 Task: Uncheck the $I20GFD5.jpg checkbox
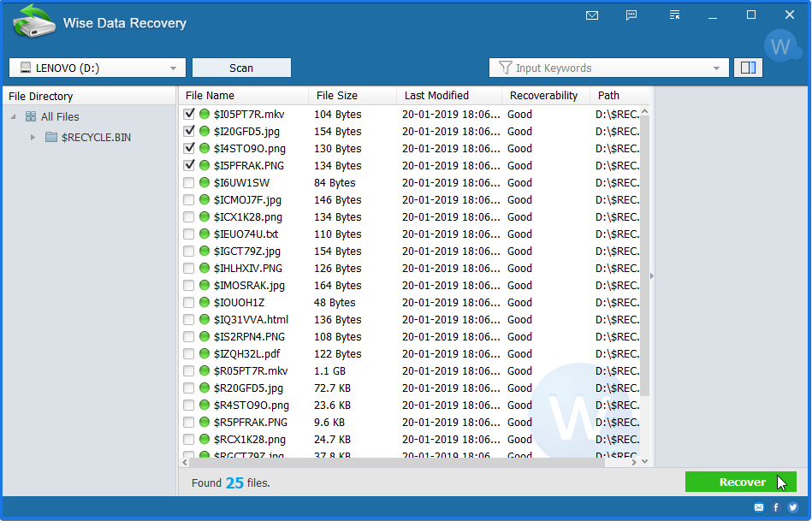coord(189,131)
